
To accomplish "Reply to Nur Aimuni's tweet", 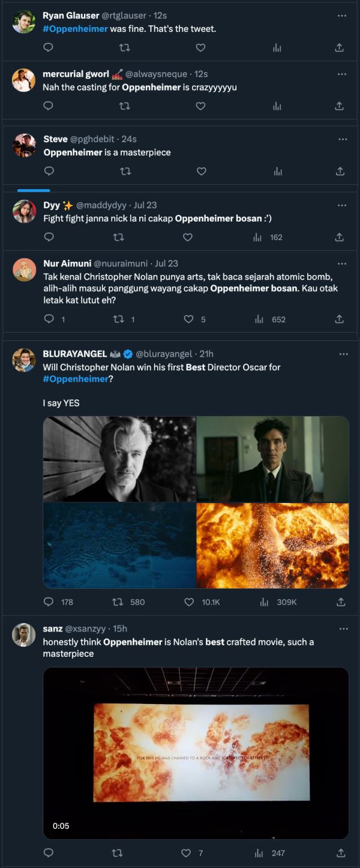I will pos(49,319).
